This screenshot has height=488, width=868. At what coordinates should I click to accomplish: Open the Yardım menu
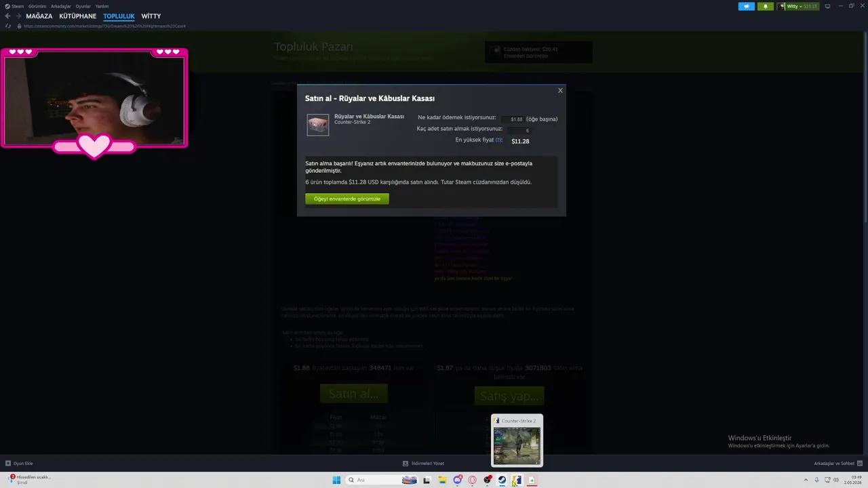[102, 6]
